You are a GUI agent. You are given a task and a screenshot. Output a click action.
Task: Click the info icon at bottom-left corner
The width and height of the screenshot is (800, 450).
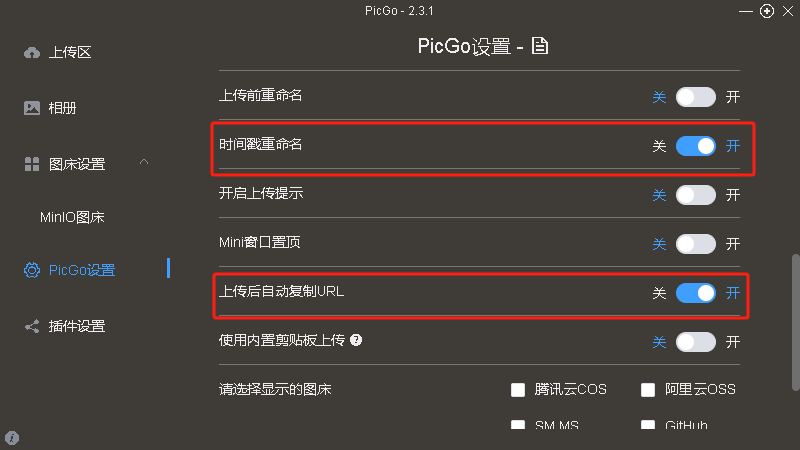click(12, 438)
